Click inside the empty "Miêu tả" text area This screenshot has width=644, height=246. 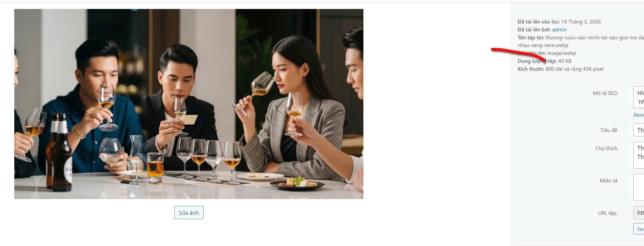tap(639, 187)
